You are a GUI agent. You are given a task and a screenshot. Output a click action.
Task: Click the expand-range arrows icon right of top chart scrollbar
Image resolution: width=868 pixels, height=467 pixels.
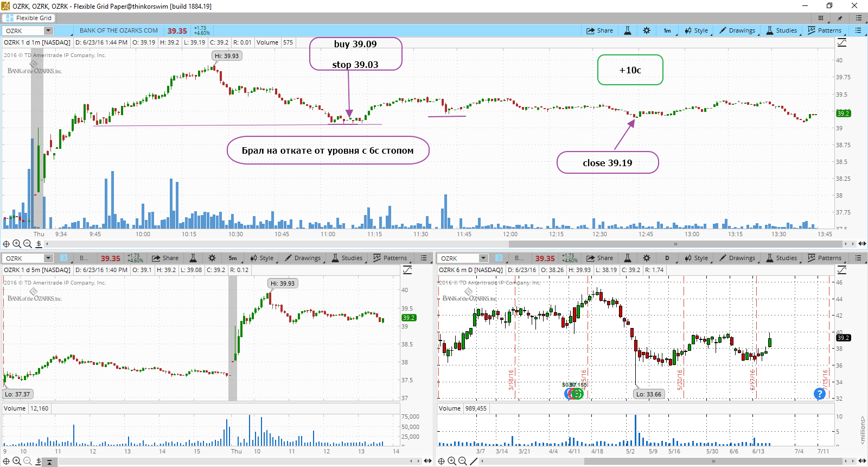tap(862, 244)
